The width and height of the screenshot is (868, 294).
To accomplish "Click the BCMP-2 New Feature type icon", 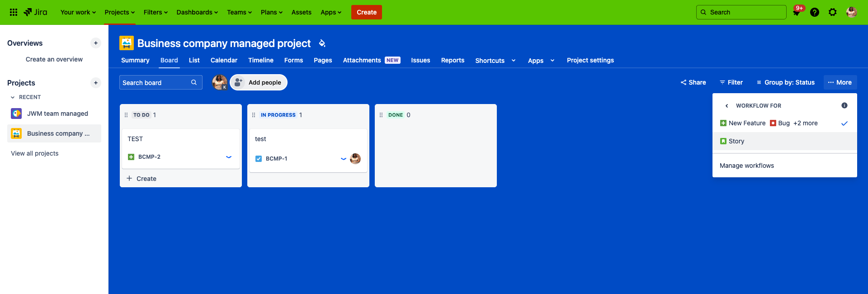I will point(131,157).
